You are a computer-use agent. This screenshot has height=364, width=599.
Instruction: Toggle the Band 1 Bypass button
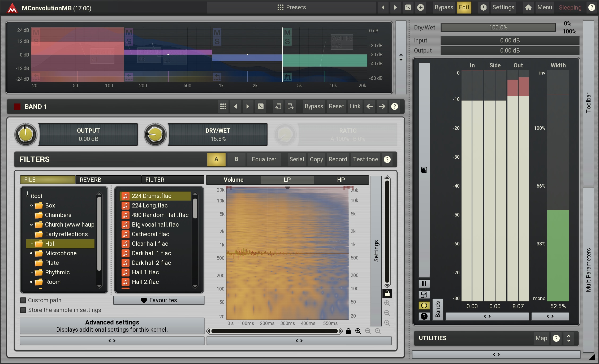point(314,106)
